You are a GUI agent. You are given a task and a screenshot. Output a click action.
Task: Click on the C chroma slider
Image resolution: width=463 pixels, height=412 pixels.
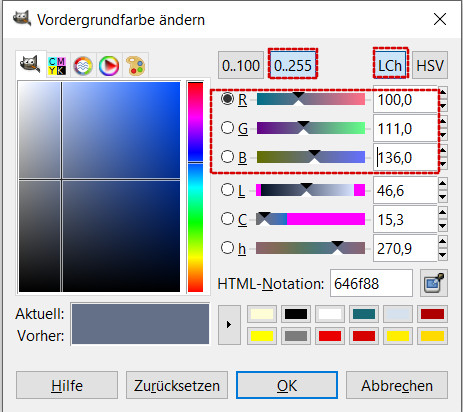point(311,219)
